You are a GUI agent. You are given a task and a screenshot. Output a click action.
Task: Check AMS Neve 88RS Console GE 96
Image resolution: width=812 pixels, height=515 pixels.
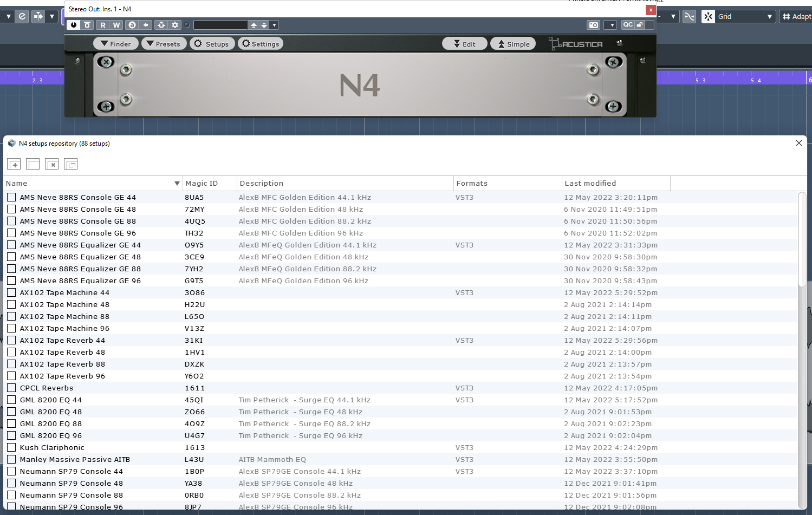click(x=11, y=233)
